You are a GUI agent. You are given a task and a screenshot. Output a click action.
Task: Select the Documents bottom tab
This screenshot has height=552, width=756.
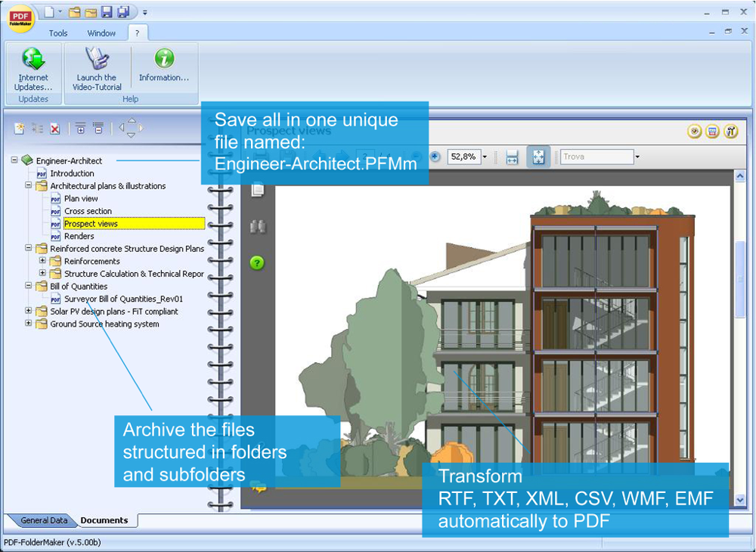coord(104,520)
